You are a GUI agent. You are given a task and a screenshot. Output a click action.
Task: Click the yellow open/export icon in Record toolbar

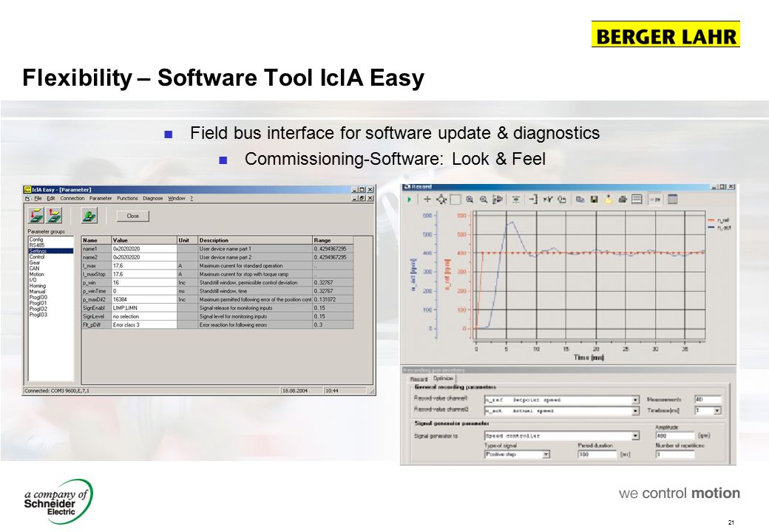point(608,199)
